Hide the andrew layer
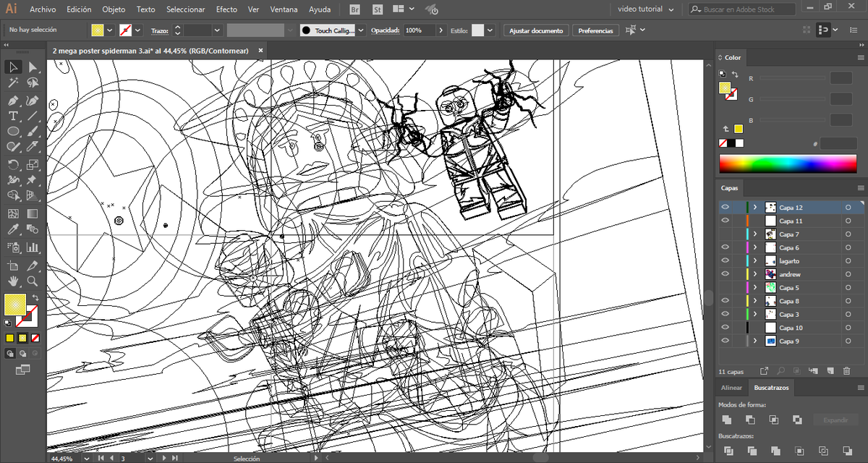The height and width of the screenshot is (463, 868). pyautogui.click(x=725, y=274)
